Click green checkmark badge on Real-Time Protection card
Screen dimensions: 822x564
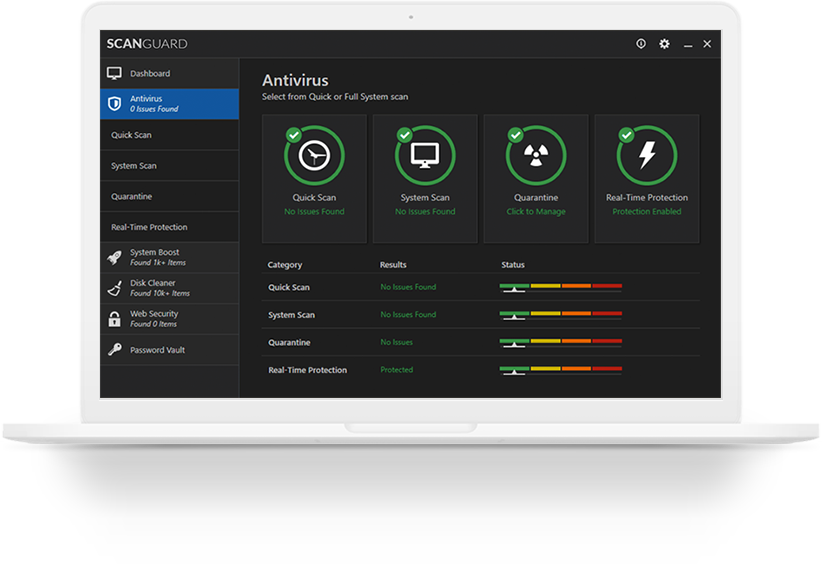coord(626,135)
